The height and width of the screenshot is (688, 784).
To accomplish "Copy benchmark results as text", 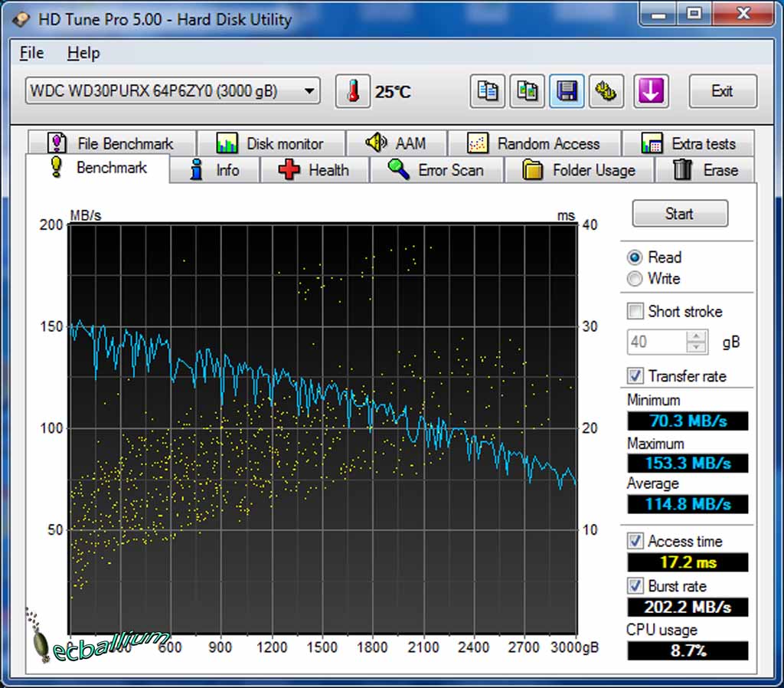I will (x=487, y=91).
